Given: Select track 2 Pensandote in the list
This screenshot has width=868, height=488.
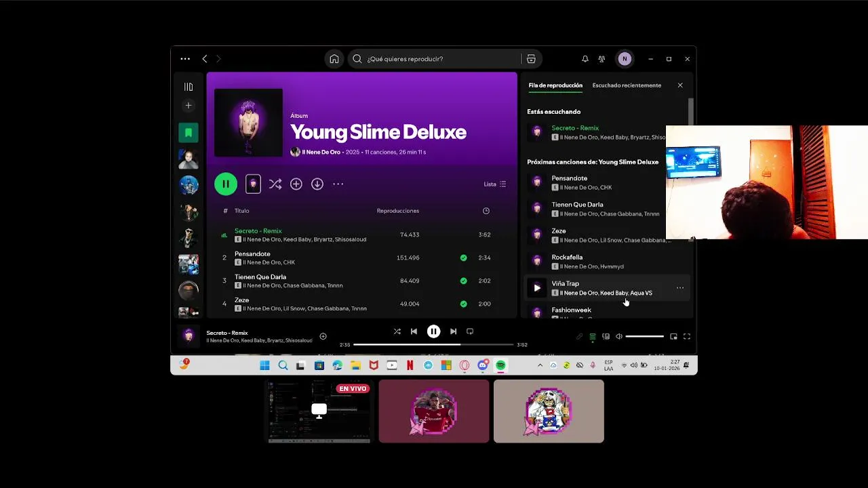Looking at the screenshot, I should pos(362,258).
